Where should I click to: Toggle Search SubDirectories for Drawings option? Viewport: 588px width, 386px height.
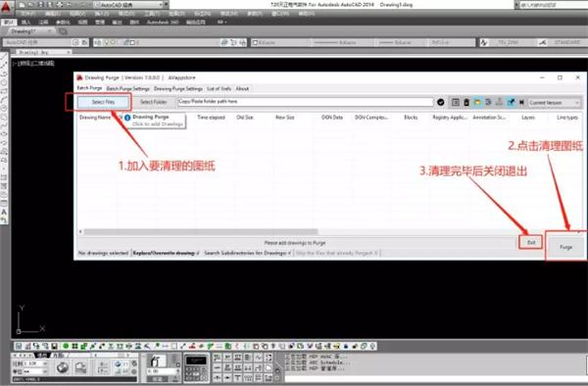point(248,253)
